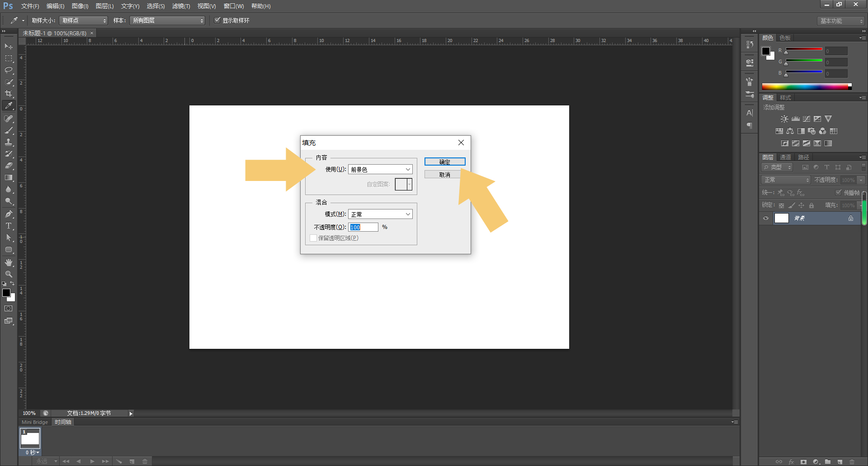
Task: Close the 未标题-1 document tab
Action: [x=92, y=33]
